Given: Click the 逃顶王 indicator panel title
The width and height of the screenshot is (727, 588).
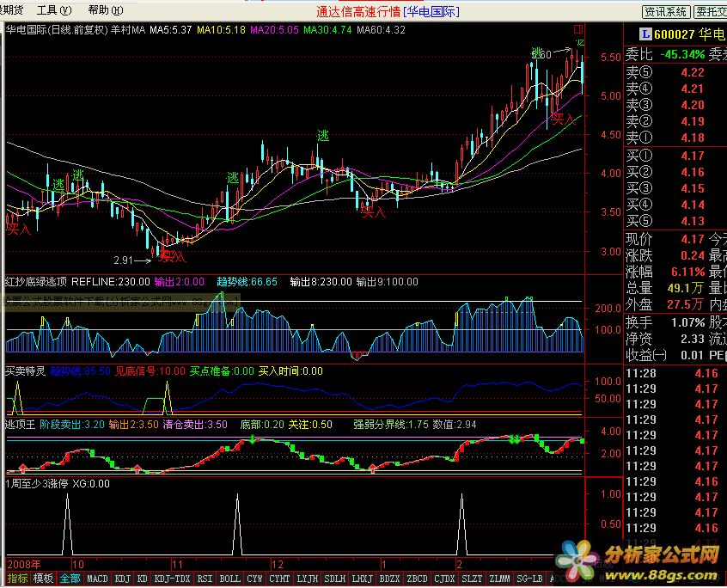Looking at the screenshot, I should pos(21,425).
